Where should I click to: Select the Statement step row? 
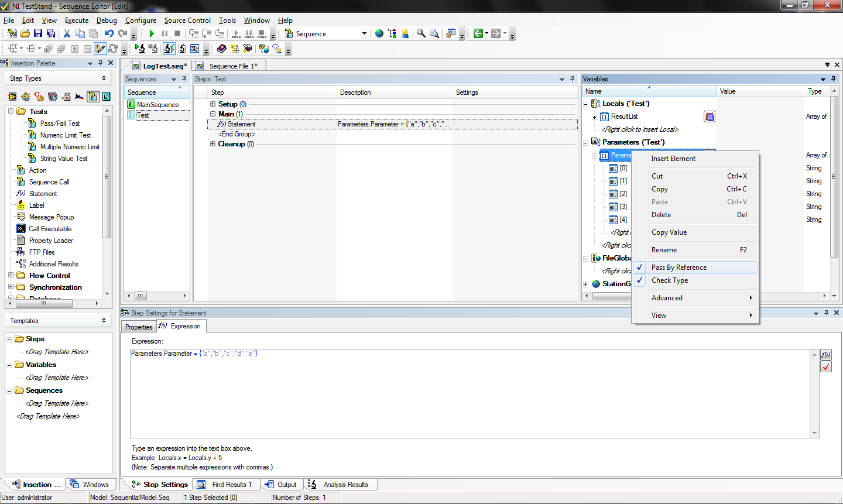coord(392,124)
